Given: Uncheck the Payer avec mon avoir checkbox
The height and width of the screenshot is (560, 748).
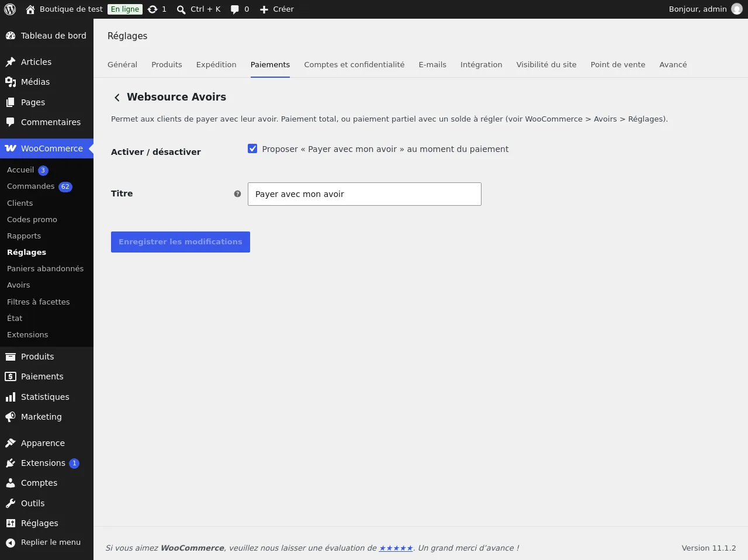Looking at the screenshot, I should point(252,149).
